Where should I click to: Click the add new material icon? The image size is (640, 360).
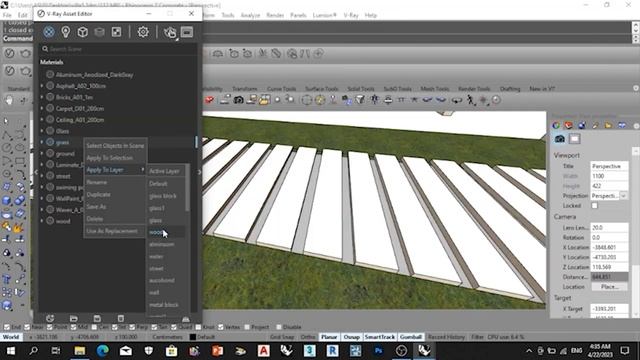50,318
